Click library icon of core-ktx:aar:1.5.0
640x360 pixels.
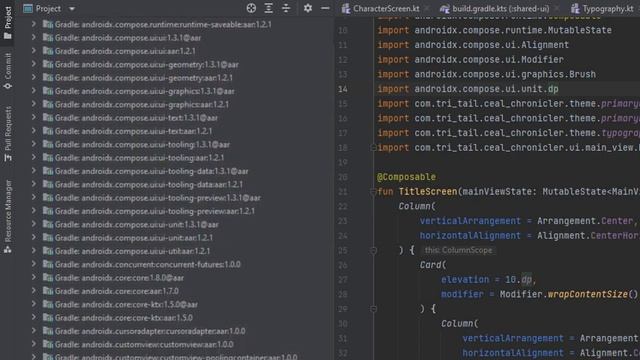tap(48, 318)
